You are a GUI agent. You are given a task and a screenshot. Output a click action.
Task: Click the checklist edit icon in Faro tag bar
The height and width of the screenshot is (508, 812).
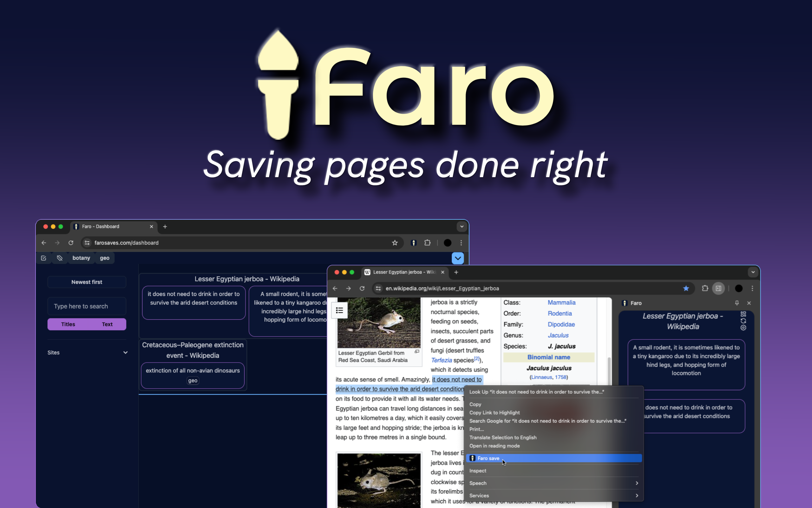[x=44, y=258]
